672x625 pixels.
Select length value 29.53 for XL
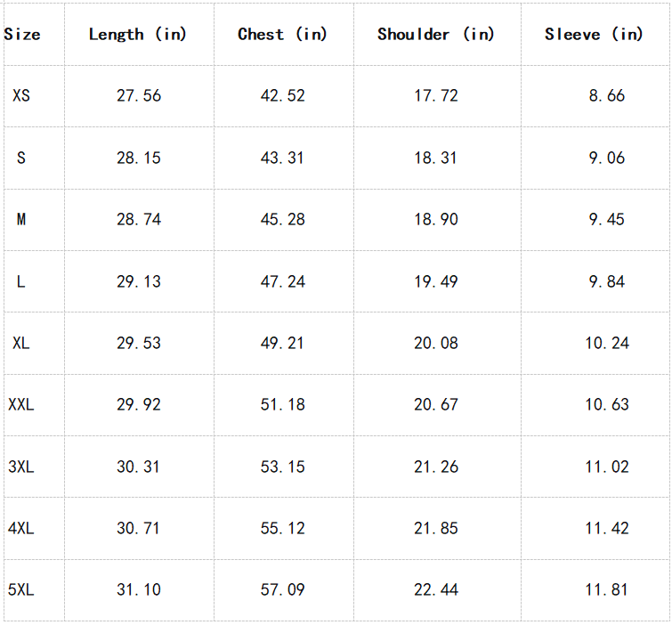pyautogui.click(x=139, y=343)
